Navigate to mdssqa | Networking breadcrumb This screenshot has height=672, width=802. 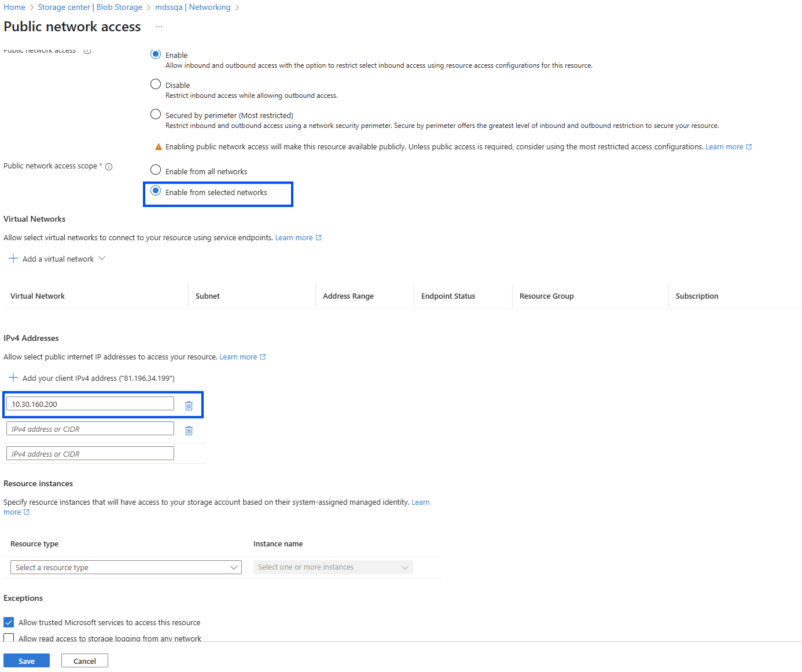(x=193, y=8)
